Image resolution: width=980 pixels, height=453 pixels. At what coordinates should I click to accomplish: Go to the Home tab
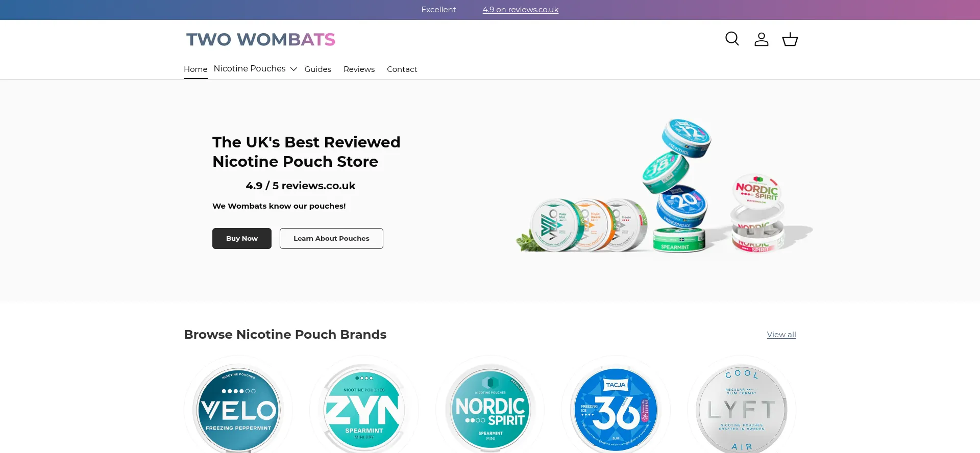(195, 69)
